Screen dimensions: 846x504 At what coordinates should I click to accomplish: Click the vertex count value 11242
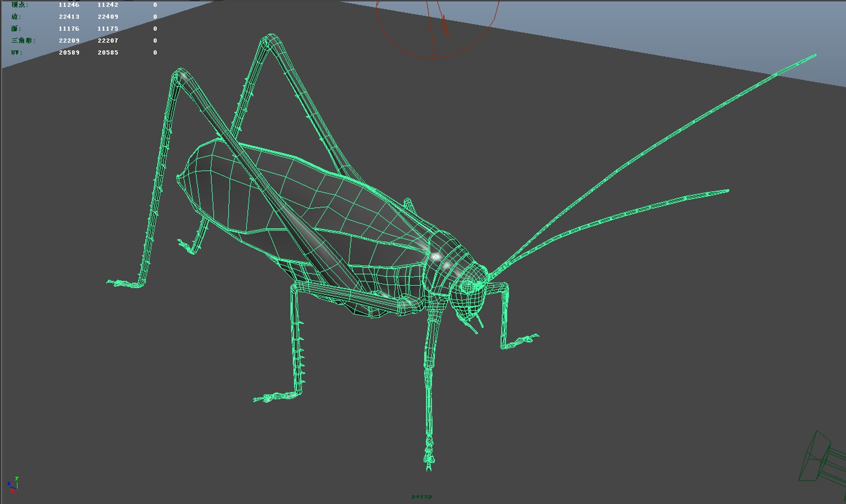tap(108, 5)
